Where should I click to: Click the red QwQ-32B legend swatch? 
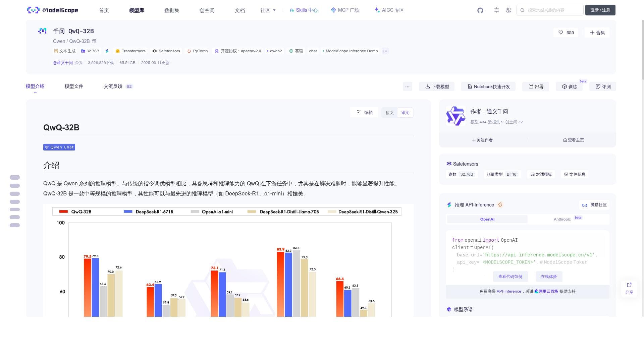coord(63,212)
